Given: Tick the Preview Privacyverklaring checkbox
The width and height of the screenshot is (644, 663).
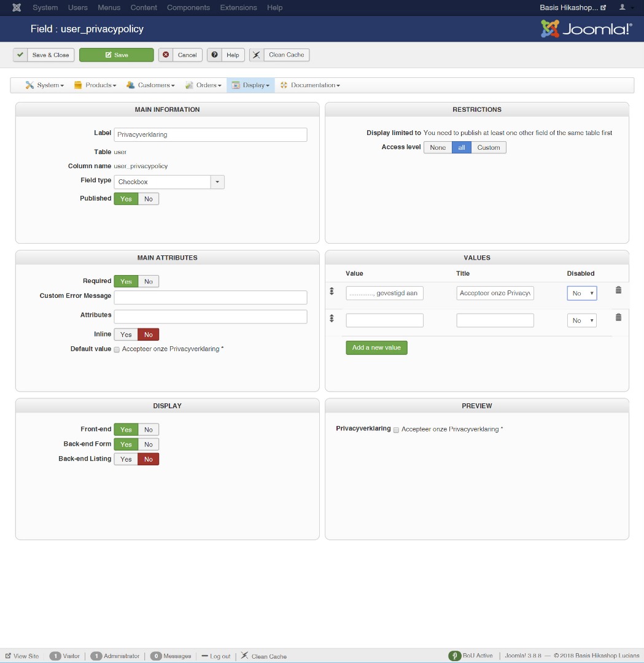Looking at the screenshot, I should (396, 430).
